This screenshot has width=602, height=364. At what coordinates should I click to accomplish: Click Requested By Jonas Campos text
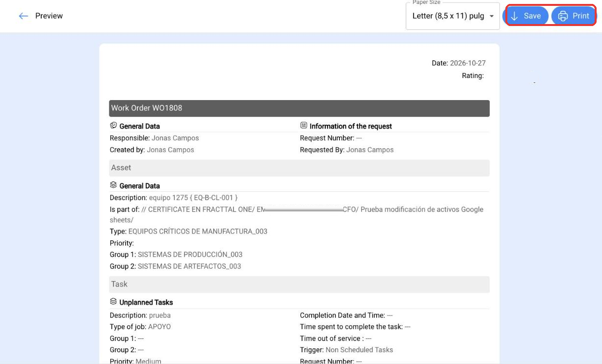pos(347,150)
